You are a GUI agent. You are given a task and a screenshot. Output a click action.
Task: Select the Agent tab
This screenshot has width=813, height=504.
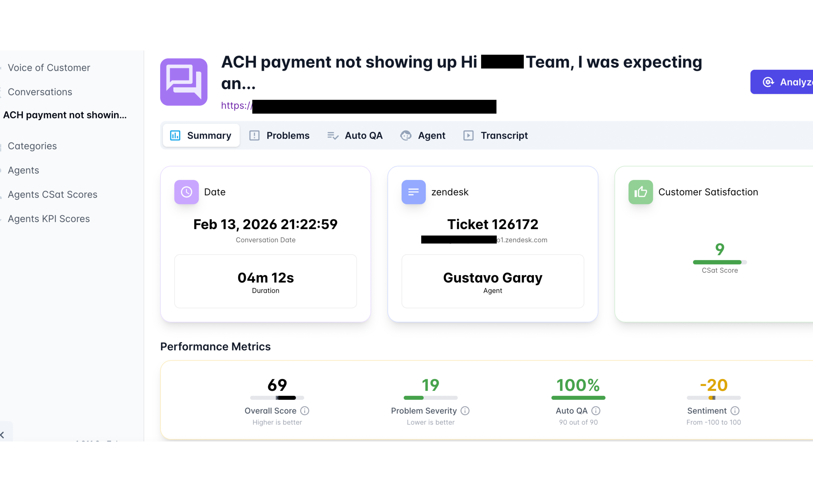423,136
